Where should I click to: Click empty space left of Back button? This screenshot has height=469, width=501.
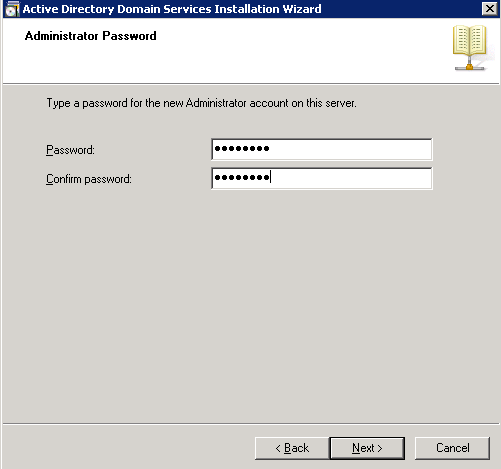[128, 448]
